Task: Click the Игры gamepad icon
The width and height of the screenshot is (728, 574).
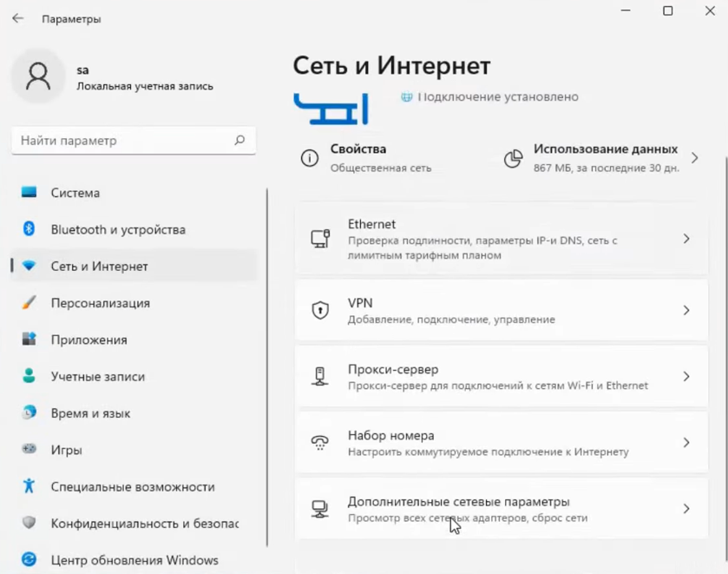Action: pyautogui.click(x=29, y=450)
